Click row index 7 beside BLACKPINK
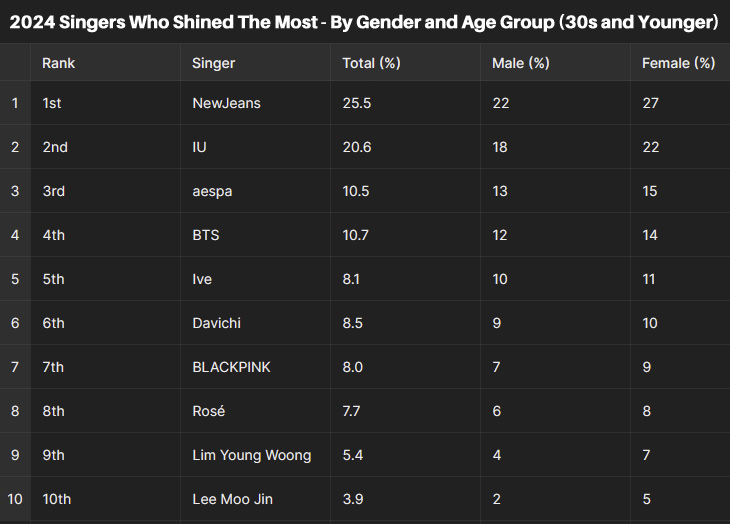 pyautogui.click(x=15, y=367)
